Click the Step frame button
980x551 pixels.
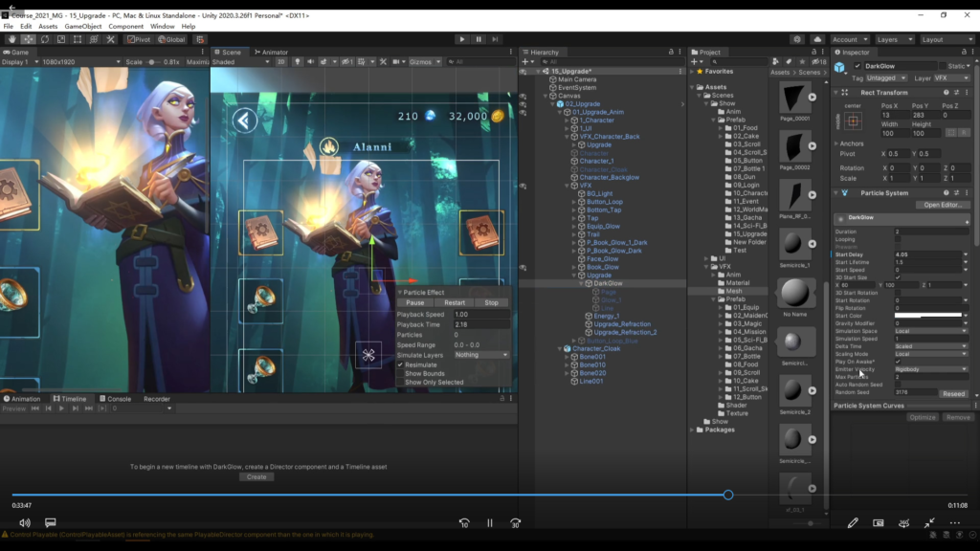495,39
